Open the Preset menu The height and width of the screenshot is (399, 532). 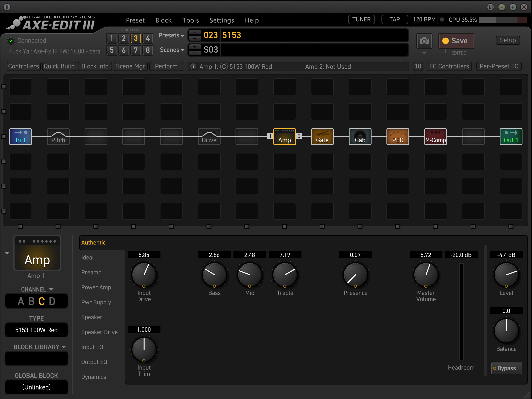click(135, 20)
